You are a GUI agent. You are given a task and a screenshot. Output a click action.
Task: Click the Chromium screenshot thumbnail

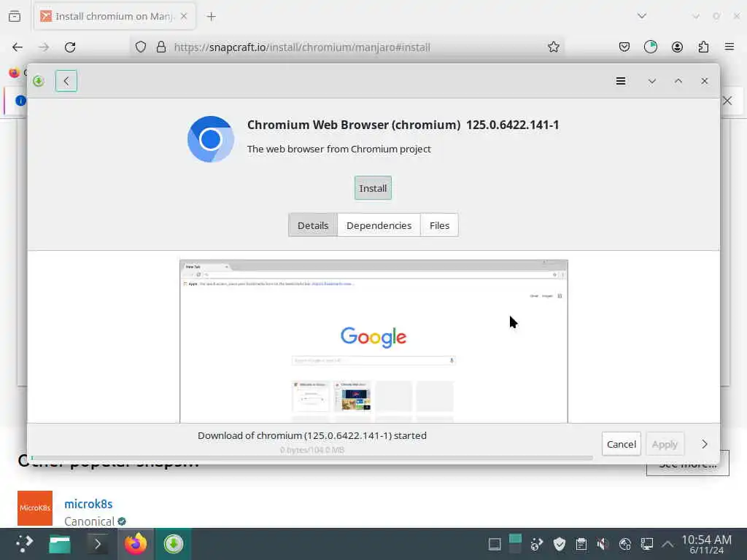point(374,341)
